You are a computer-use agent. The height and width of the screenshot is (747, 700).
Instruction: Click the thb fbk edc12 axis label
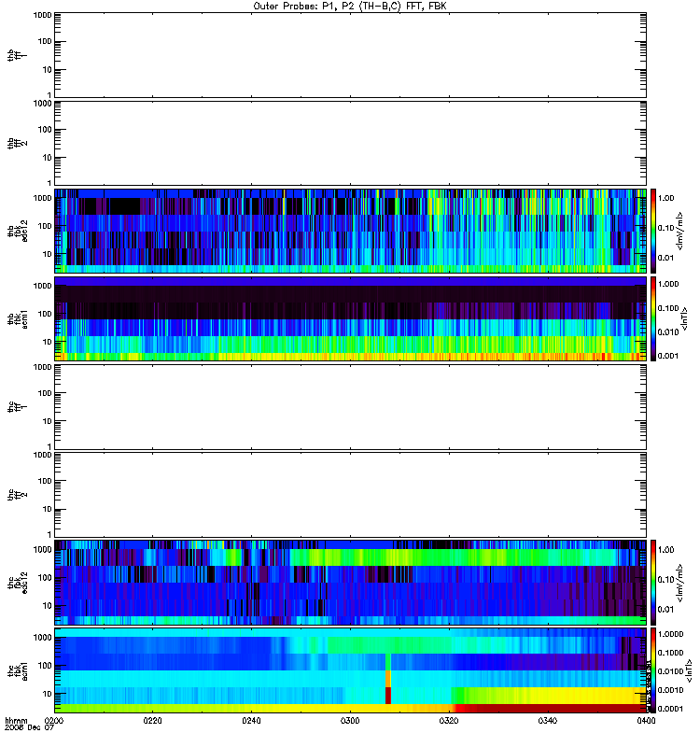click(18, 231)
